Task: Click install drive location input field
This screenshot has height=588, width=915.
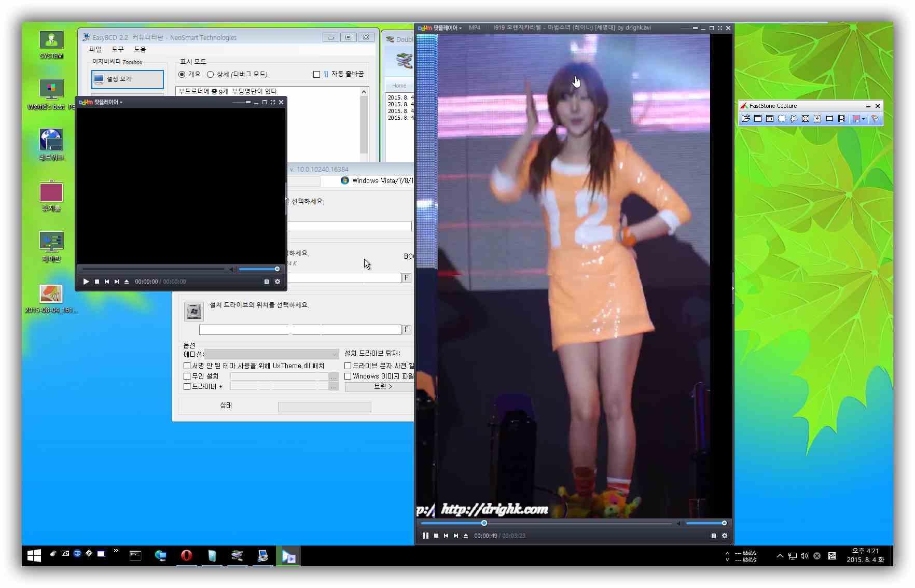Action: point(300,330)
